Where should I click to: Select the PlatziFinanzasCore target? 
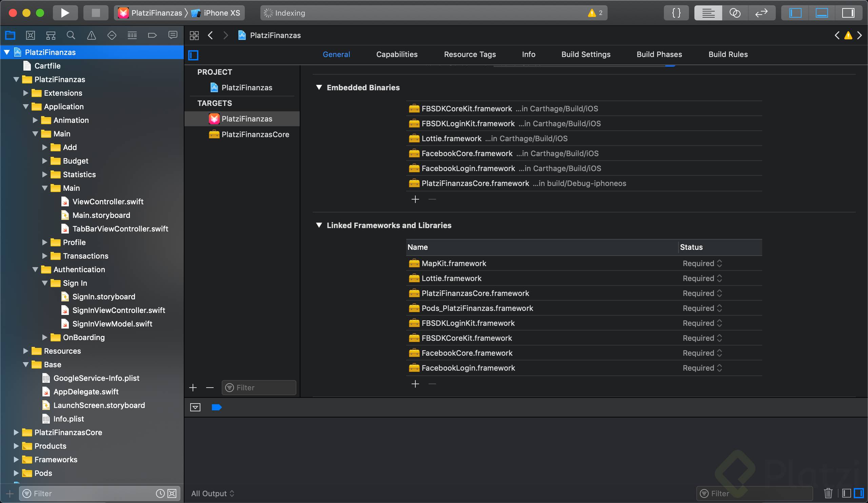(x=255, y=134)
